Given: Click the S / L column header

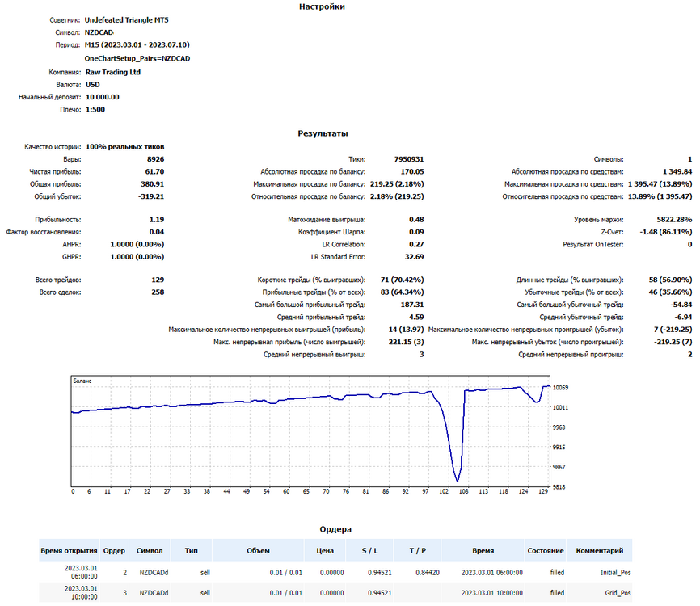Looking at the screenshot, I should pos(369,551).
